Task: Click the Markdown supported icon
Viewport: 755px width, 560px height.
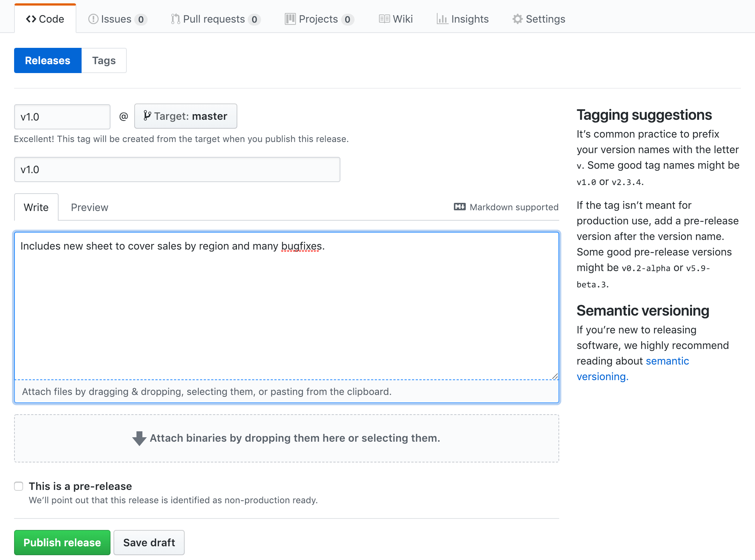Action: click(x=459, y=207)
